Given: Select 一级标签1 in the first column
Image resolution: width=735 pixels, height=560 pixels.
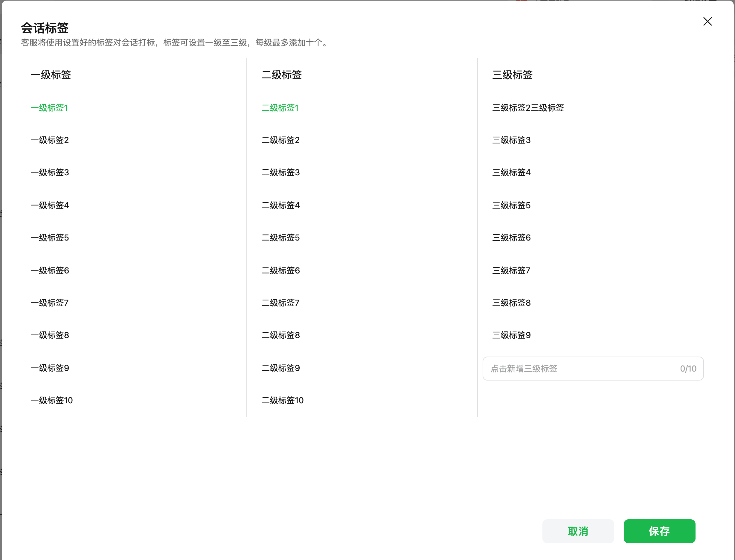Looking at the screenshot, I should (49, 108).
